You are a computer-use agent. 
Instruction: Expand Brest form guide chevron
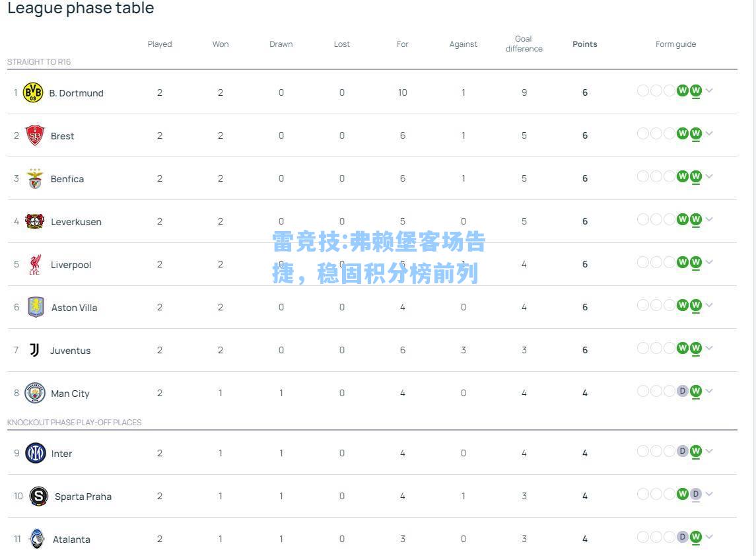point(709,133)
